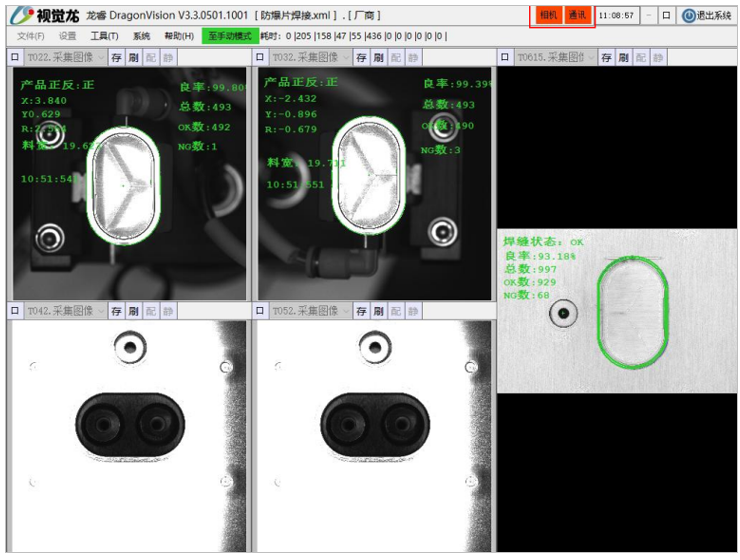The width and height of the screenshot is (740, 560).
Task: Minimize the DragonVision window
Action: 649,16
